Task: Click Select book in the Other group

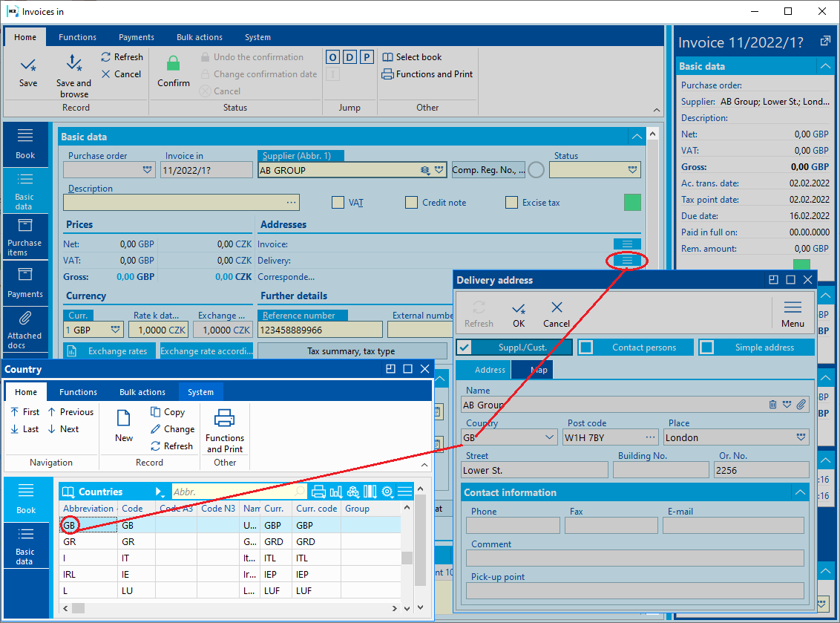Action: click(x=412, y=57)
